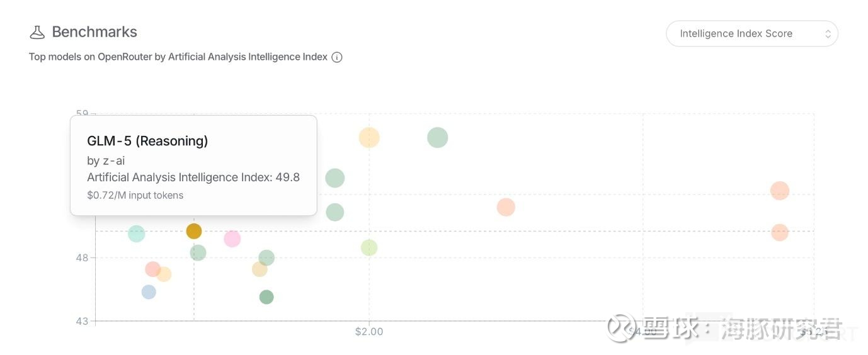The width and height of the screenshot is (868, 355).
Task: Click the lime green data point
Action: coord(369,247)
